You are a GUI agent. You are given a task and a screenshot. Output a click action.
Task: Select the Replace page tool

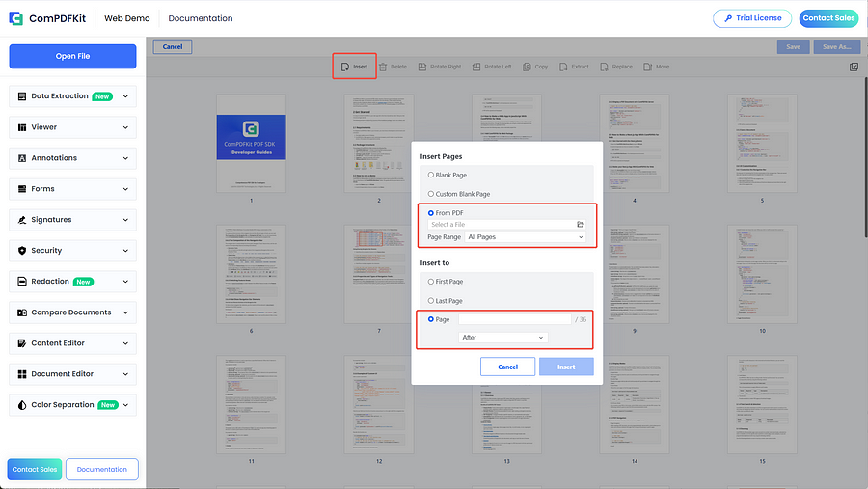tap(616, 67)
